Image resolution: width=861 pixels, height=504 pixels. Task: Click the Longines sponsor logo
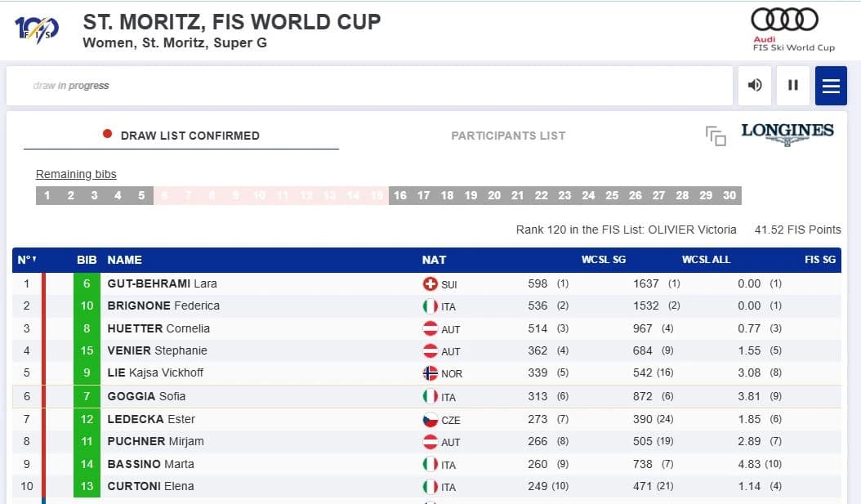click(787, 134)
